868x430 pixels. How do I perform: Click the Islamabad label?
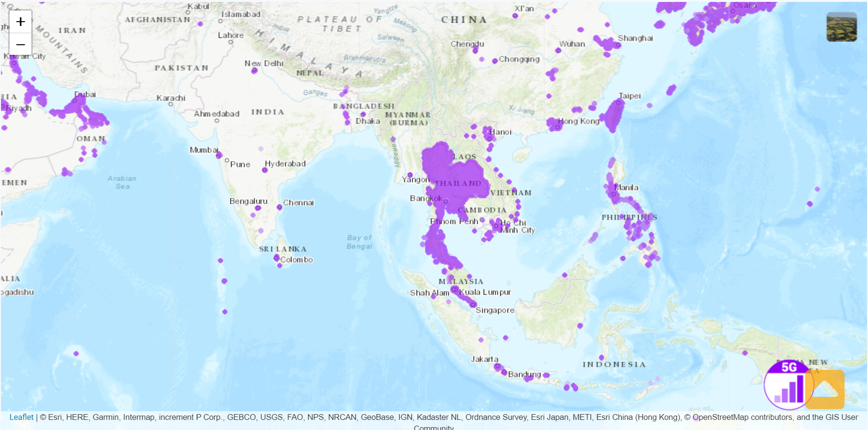241,14
